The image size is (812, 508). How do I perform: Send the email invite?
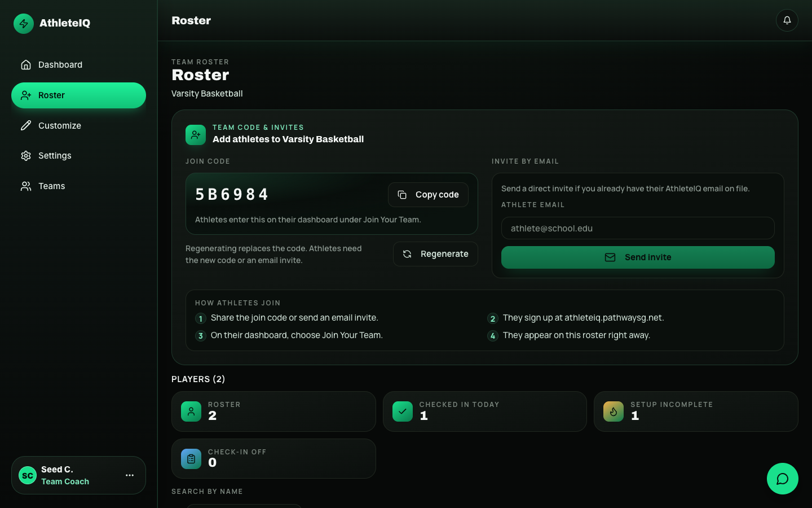[638, 257]
